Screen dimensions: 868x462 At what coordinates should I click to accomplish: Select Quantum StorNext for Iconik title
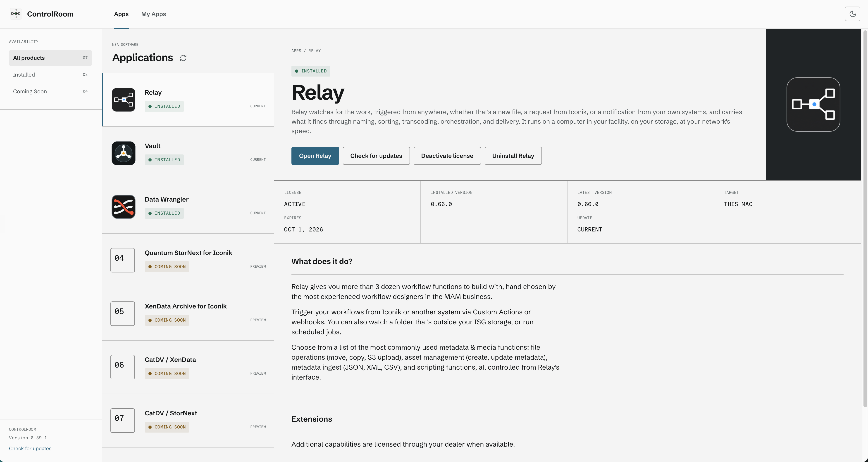point(188,253)
